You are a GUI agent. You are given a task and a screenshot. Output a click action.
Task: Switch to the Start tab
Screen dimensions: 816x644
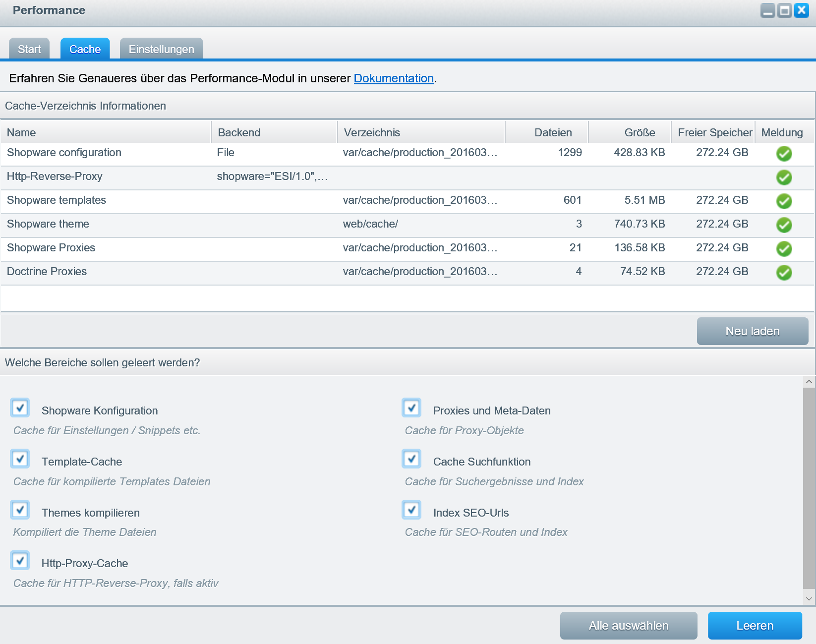29,49
